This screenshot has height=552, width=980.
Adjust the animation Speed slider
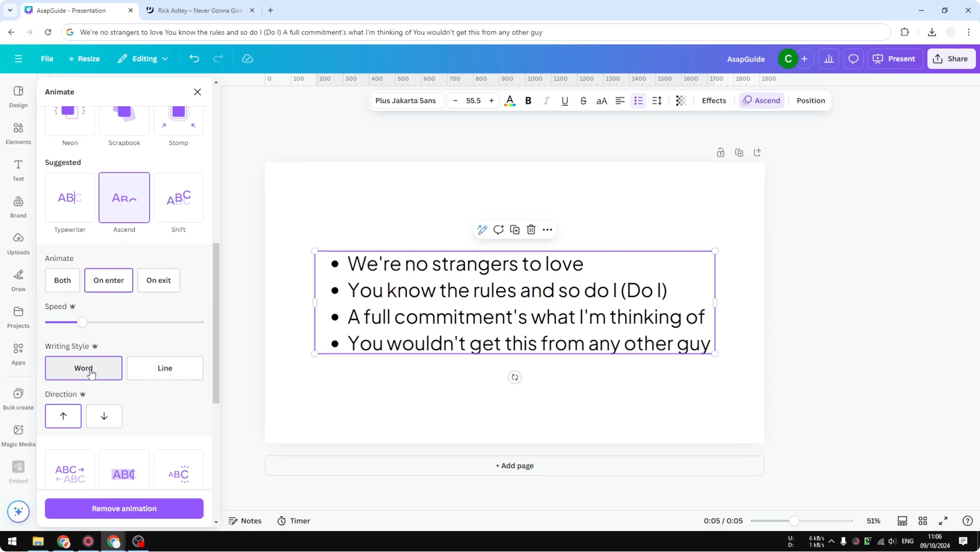82,323
